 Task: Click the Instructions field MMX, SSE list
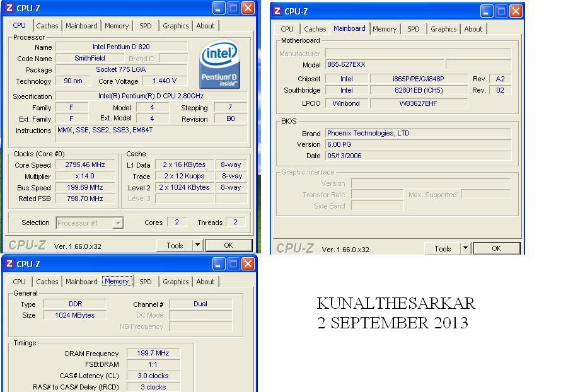point(151,134)
